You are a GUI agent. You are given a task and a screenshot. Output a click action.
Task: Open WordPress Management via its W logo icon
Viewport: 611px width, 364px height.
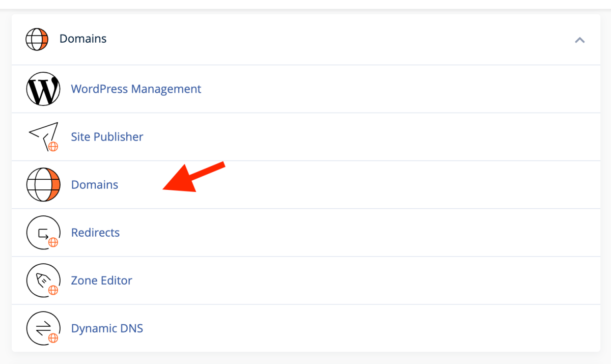point(43,89)
